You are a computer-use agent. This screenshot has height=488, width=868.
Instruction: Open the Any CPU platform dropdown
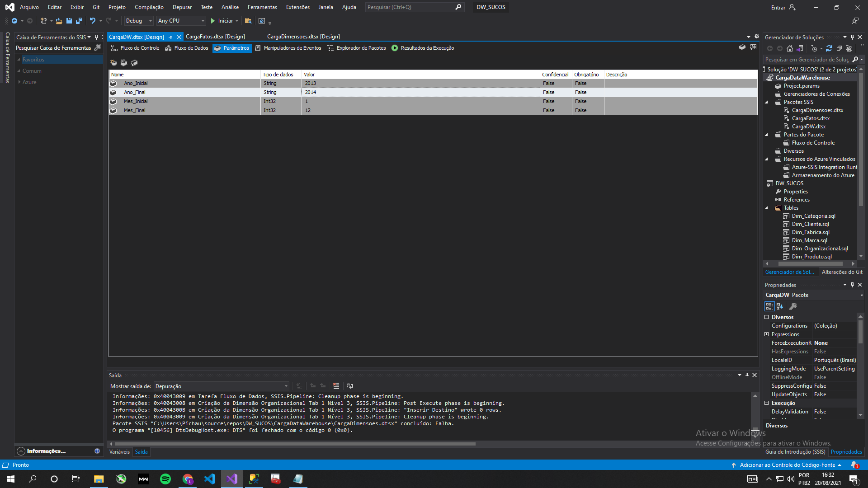click(x=181, y=21)
